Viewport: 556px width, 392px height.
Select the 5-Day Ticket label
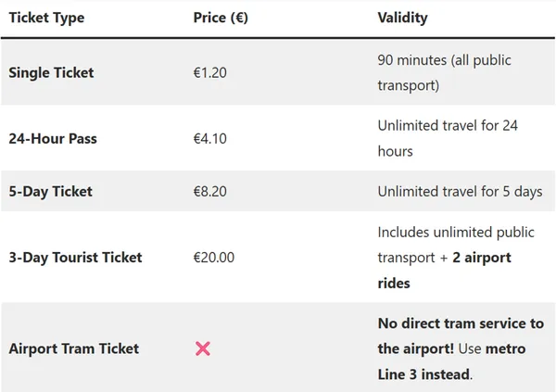(x=50, y=192)
